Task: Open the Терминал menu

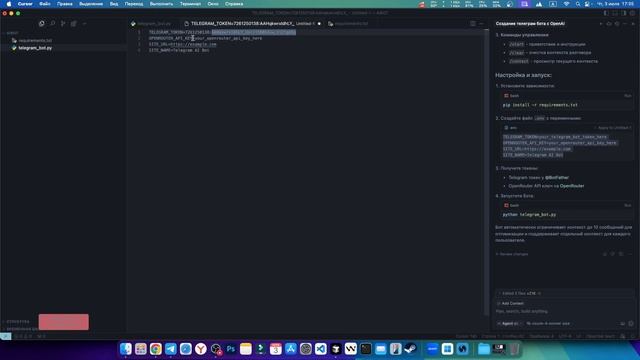Action: click(x=190, y=4)
